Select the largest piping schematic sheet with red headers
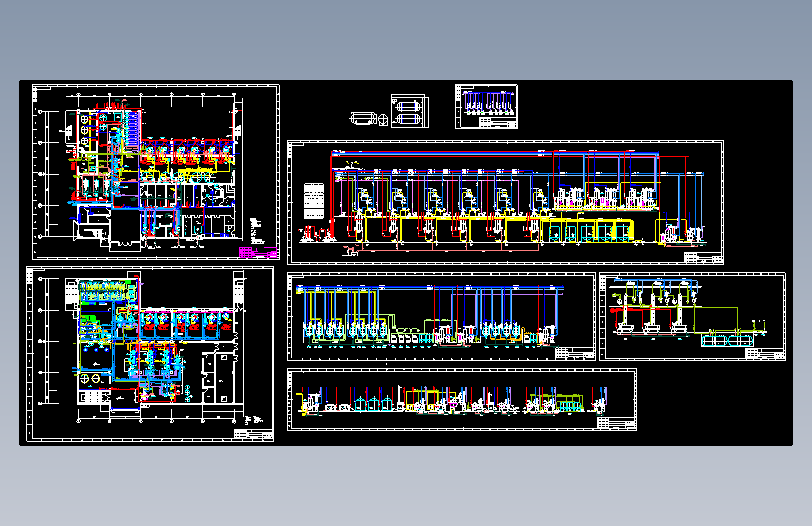 [505, 202]
